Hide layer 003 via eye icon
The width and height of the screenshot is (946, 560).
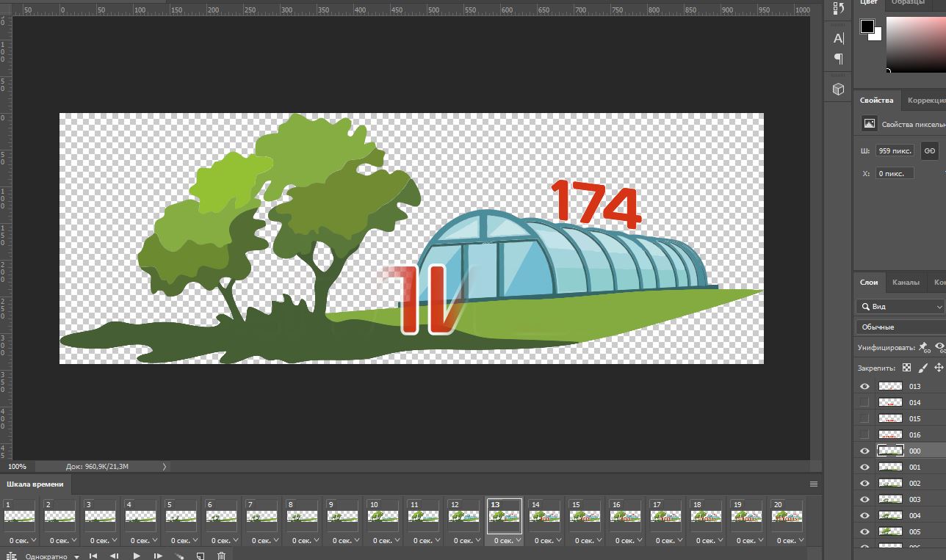pyautogui.click(x=864, y=499)
